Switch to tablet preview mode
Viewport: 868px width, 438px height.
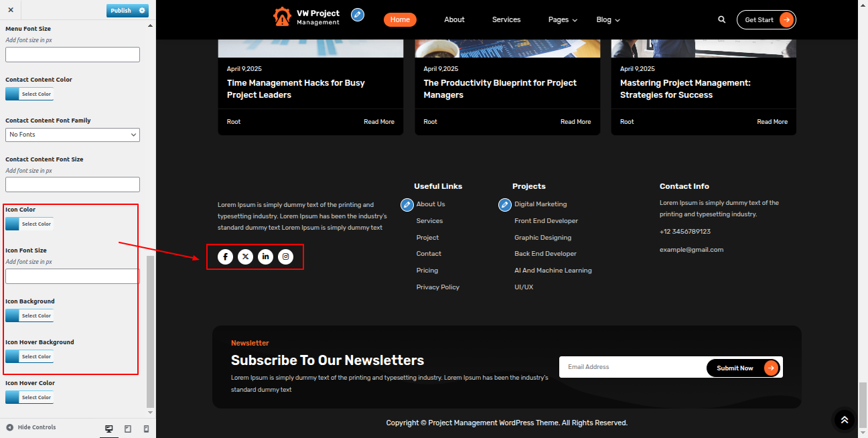pos(128,429)
